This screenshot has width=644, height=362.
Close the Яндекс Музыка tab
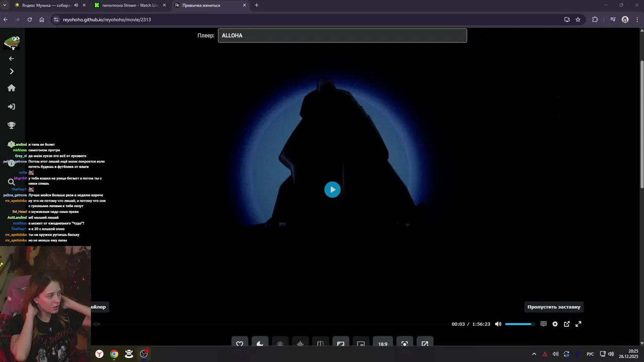[84, 6]
